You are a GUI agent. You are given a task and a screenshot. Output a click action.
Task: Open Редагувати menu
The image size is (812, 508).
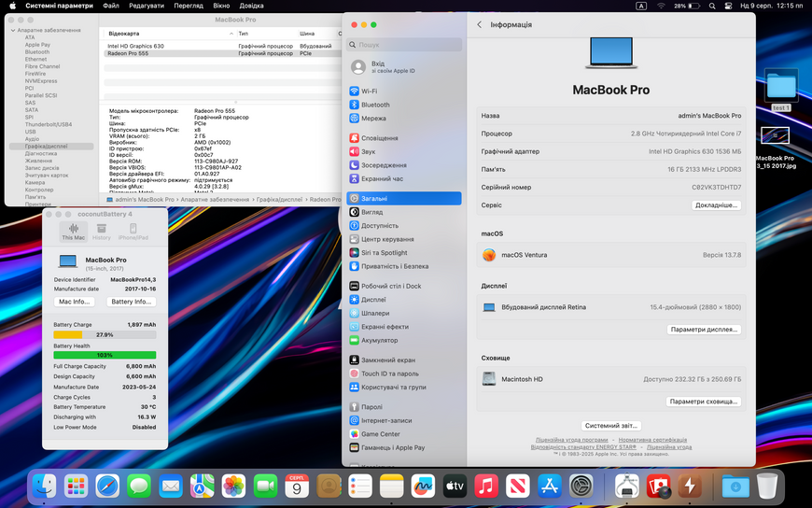(147, 6)
